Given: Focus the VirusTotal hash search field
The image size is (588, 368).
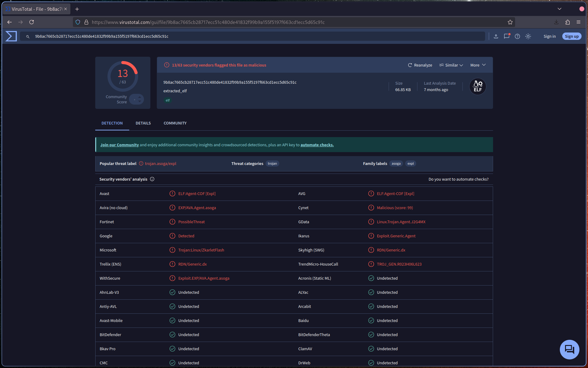Looking at the screenshot, I should point(252,36).
